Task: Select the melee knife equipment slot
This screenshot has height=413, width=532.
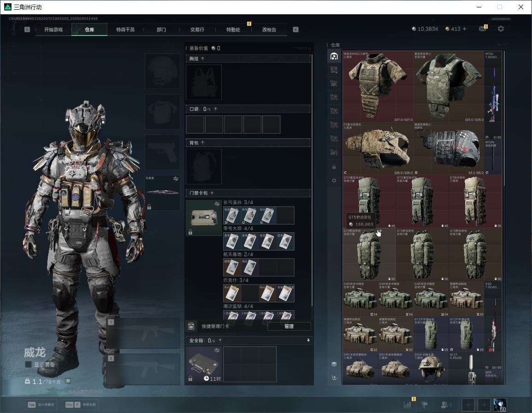Action: coord(163,193)
